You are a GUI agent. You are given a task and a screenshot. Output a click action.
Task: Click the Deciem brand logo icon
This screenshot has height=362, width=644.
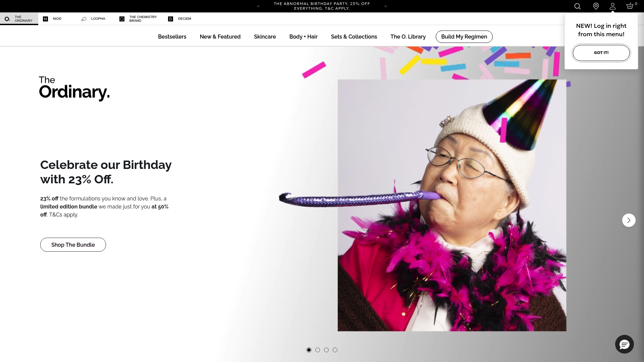click(x=170, y=19)
